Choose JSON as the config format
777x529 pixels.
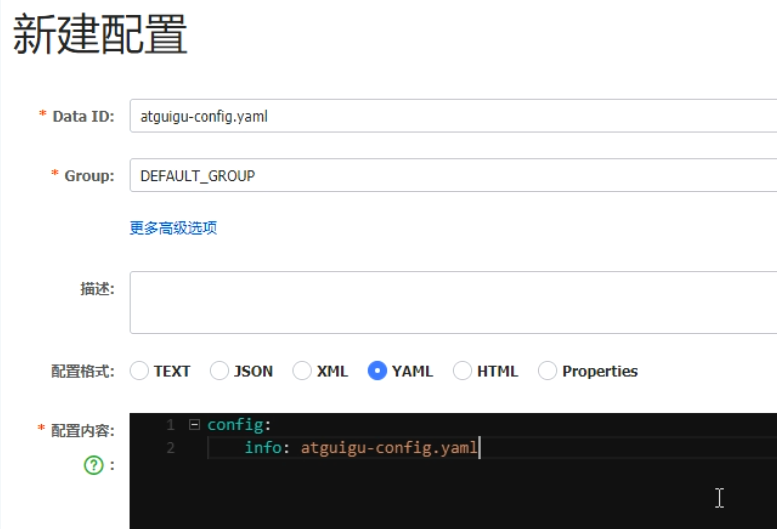click(219, 371)
